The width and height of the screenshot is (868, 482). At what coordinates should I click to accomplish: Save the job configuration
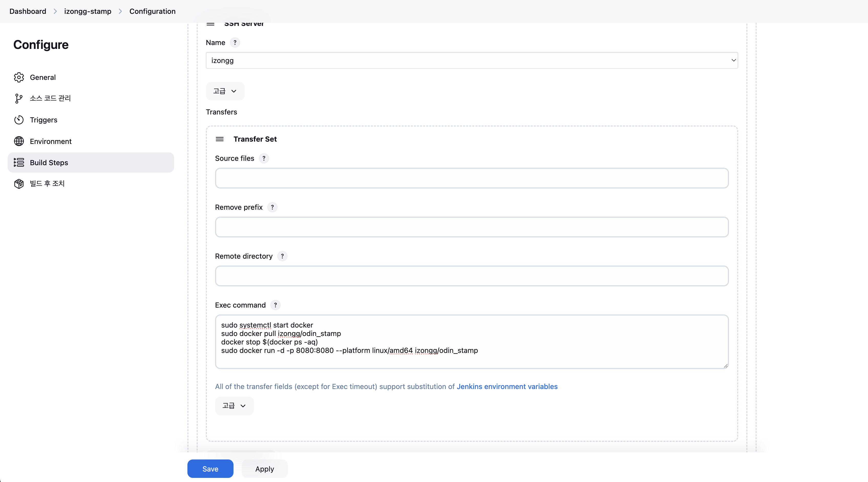pos(210,469)
